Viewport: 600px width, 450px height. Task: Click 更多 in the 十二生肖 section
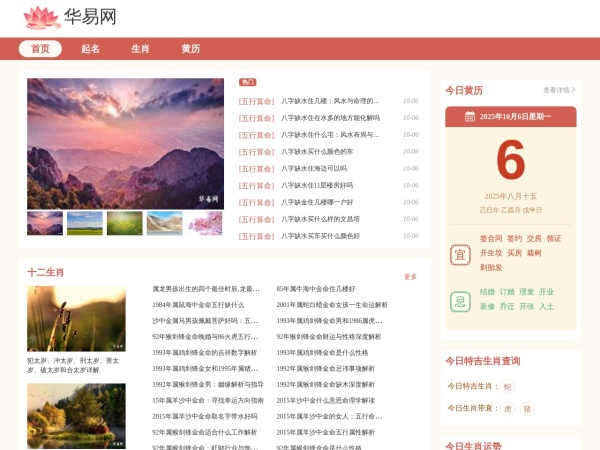pos(410,277)
